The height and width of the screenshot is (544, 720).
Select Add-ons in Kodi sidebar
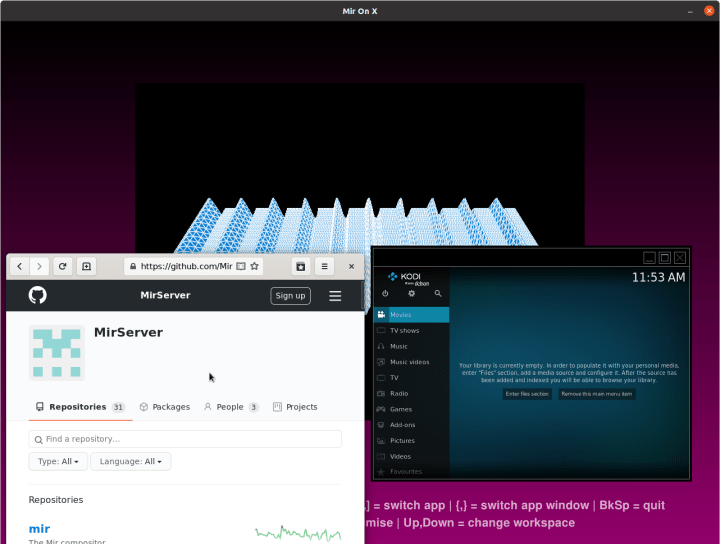click(411, 425)
